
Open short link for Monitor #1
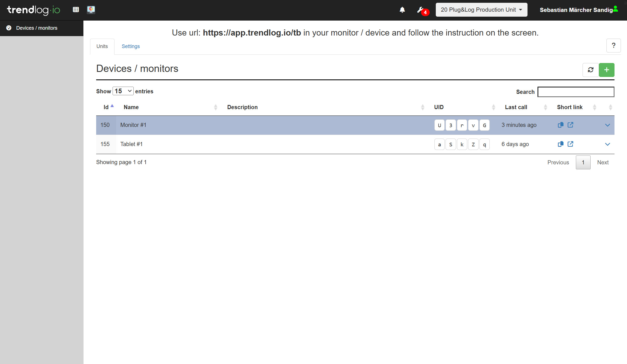[570, 125]
